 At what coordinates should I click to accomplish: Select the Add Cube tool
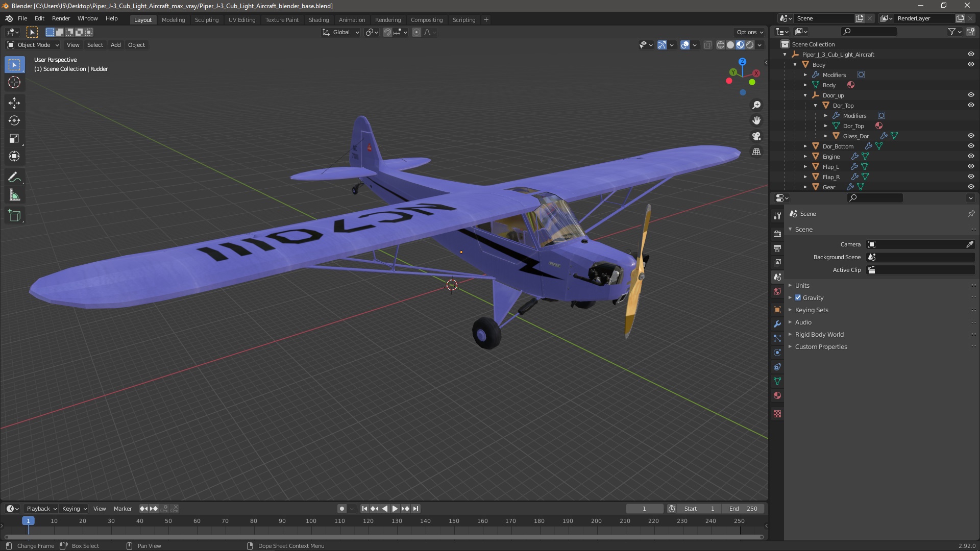pos(14,216)
